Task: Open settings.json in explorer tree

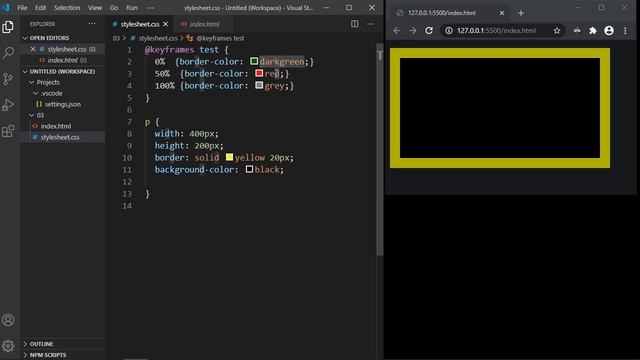Action: (63, 104)
